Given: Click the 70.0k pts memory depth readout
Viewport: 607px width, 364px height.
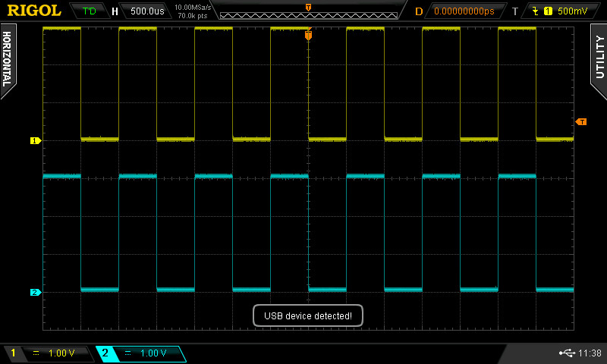Looking at the screenshot, I should click(193, 16).
